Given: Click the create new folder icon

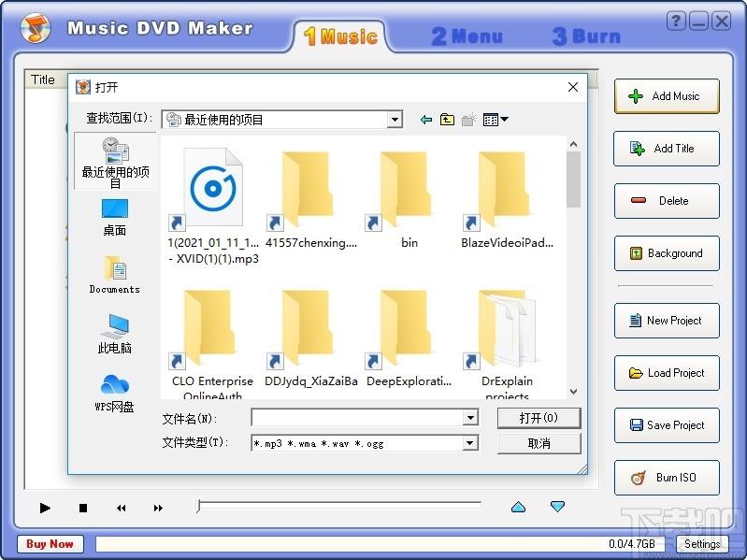Looking at the screenshot, I should tap(468, 120).
